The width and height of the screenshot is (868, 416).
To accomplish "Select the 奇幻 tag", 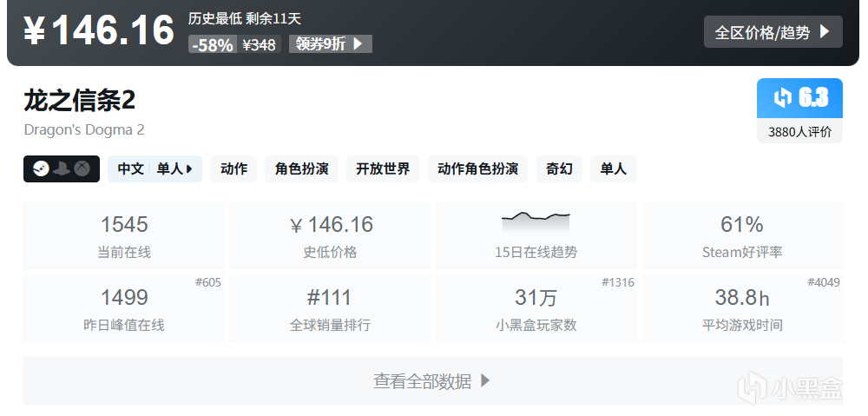I will [559, 169].
